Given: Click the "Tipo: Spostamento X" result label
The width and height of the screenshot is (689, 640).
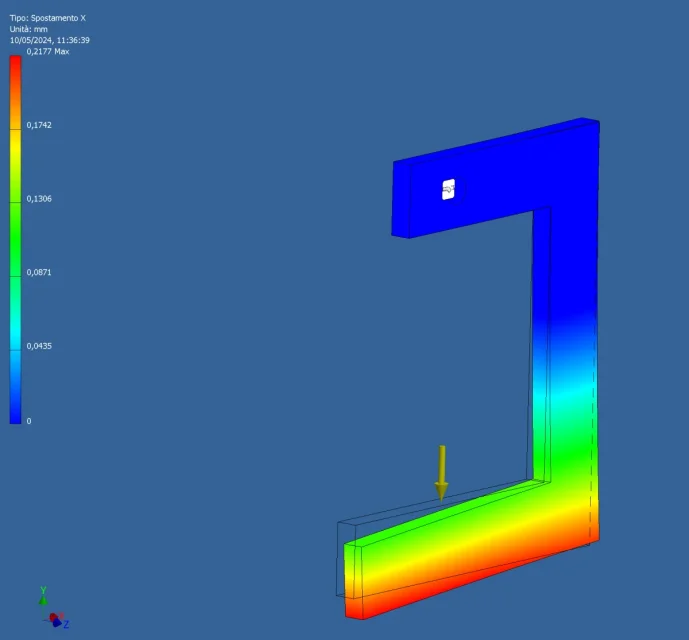Looking at the screenshot, I should 47,18.
